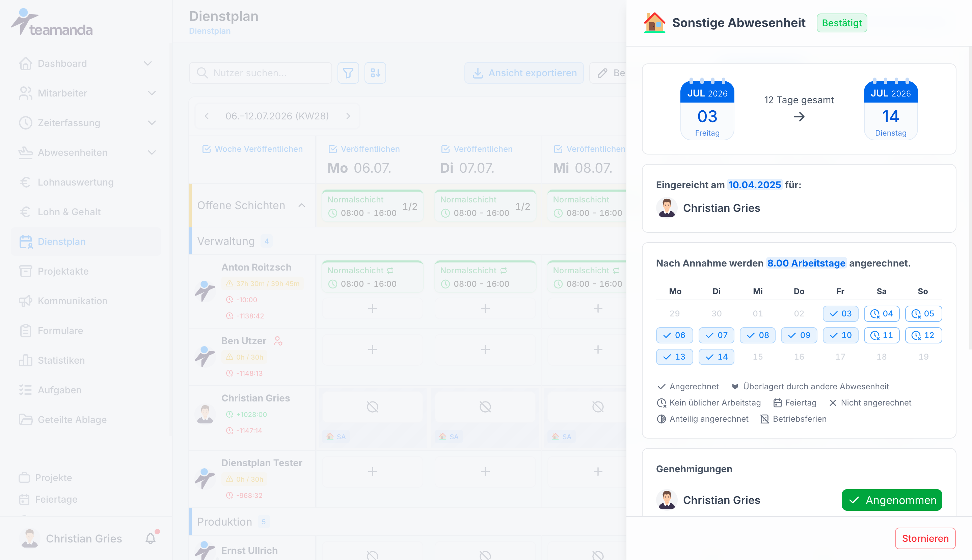Open week picker 06.–12.07.2026 (KW28)

[x=277, y=116]
